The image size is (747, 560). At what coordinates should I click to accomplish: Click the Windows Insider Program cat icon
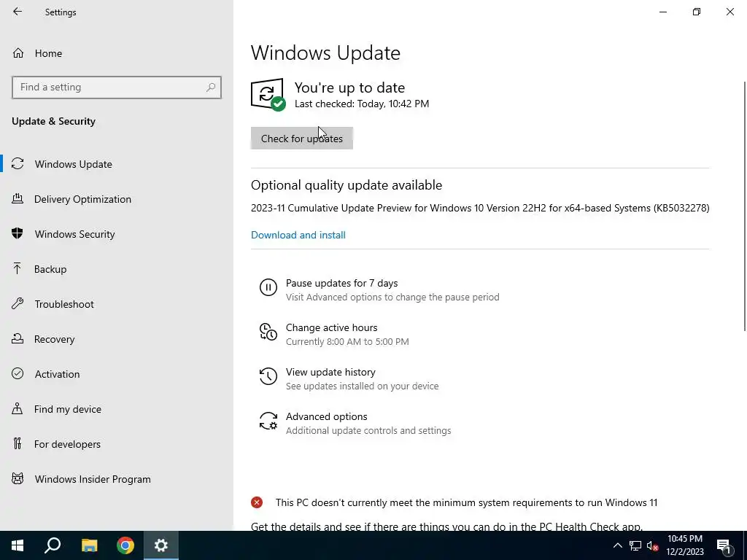[x=18, y=478]
